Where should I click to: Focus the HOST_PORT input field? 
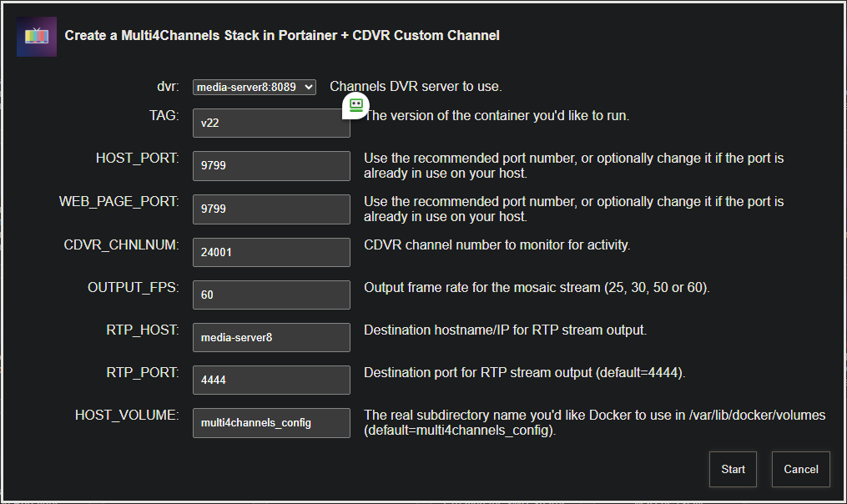click(270, 165)
